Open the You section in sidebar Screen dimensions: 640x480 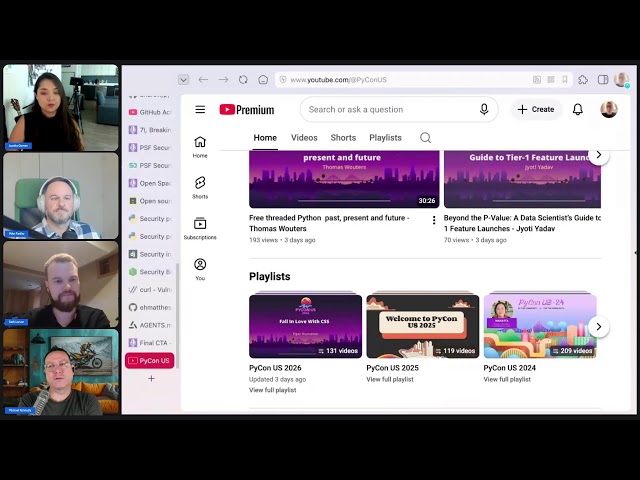click(x=200, y=269)
